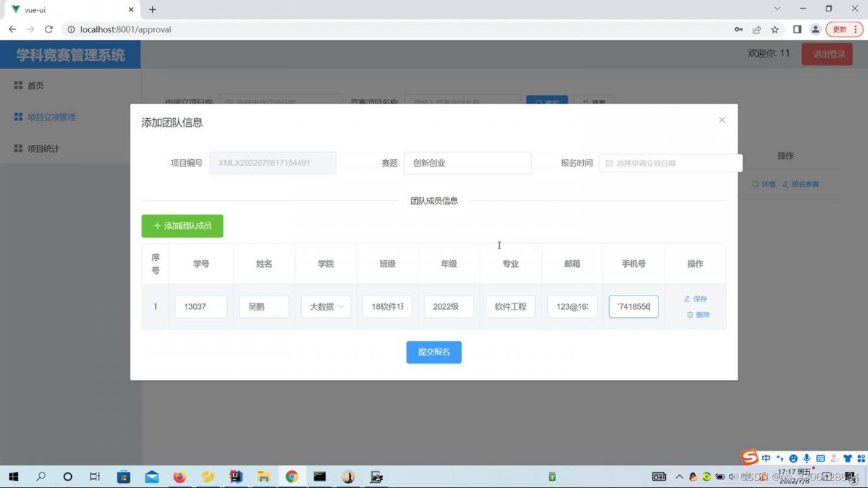Bookmark this page with star icon
Screen dimensions: 868x488
(x=774, y=29)
